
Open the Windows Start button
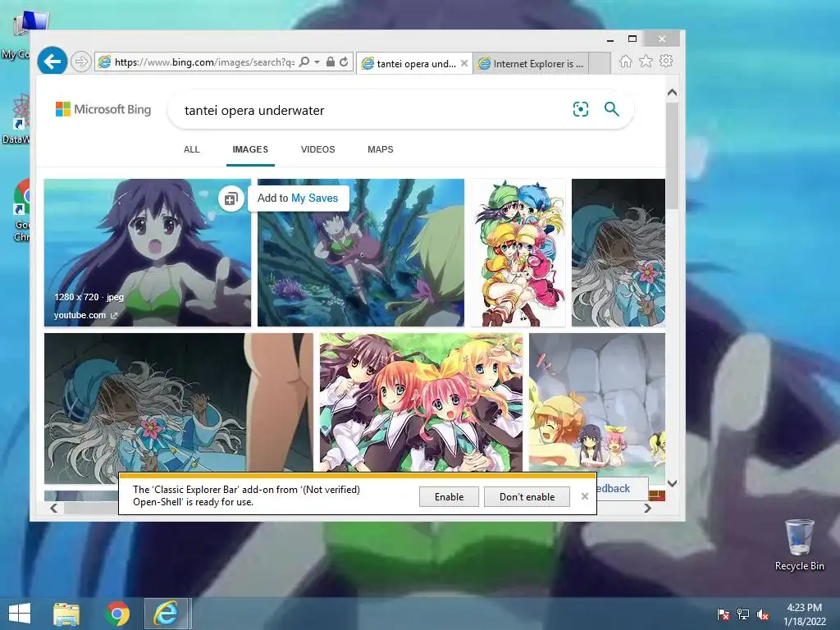click(20, 614)
